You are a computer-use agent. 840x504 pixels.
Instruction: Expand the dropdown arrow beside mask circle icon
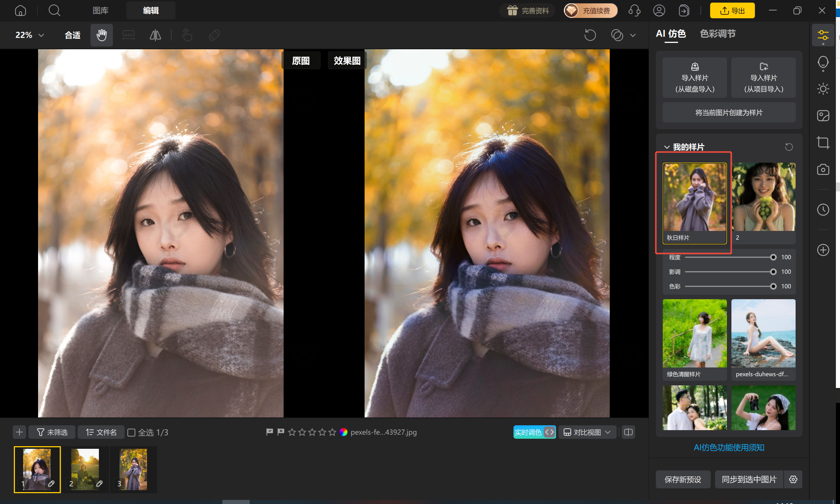click(633, 35)
